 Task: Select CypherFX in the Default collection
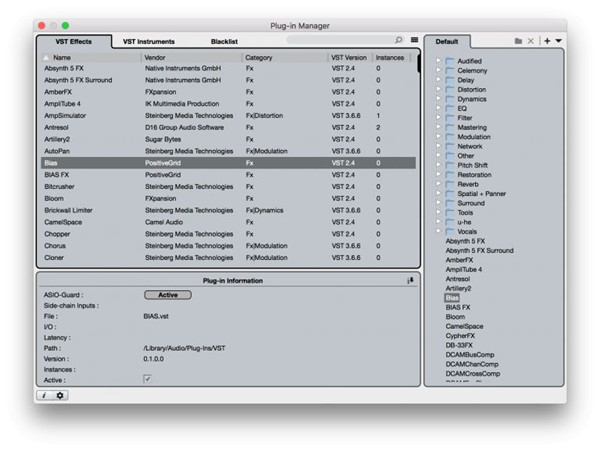tap(460, 335)
